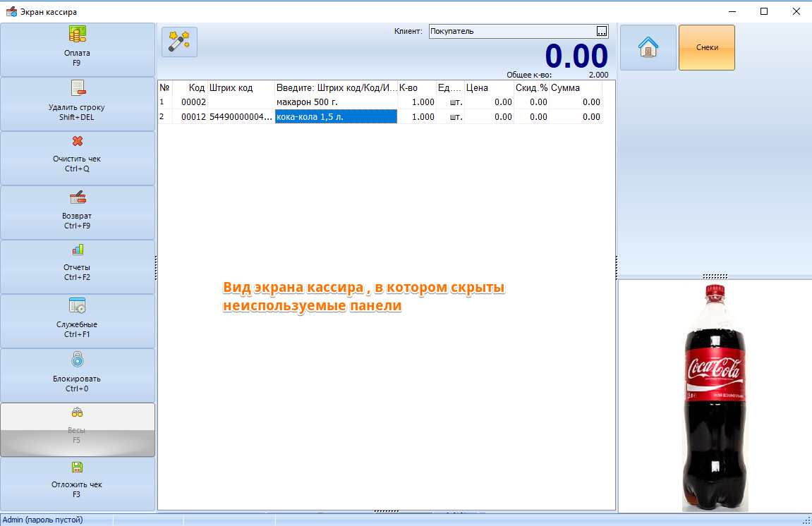The image size is (812, 526).
Task: Select the кока-кола 1,5 л. cell
Action: point(336,116)
